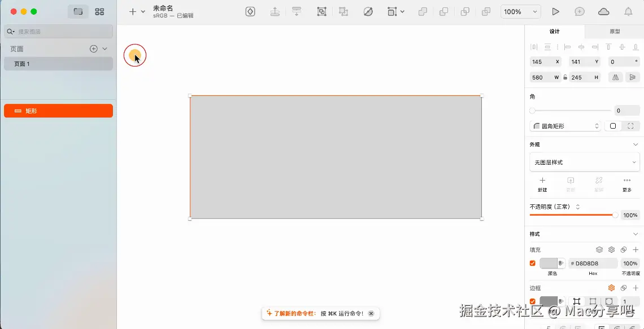Click the align horizontal center icon

coord(581,47)
